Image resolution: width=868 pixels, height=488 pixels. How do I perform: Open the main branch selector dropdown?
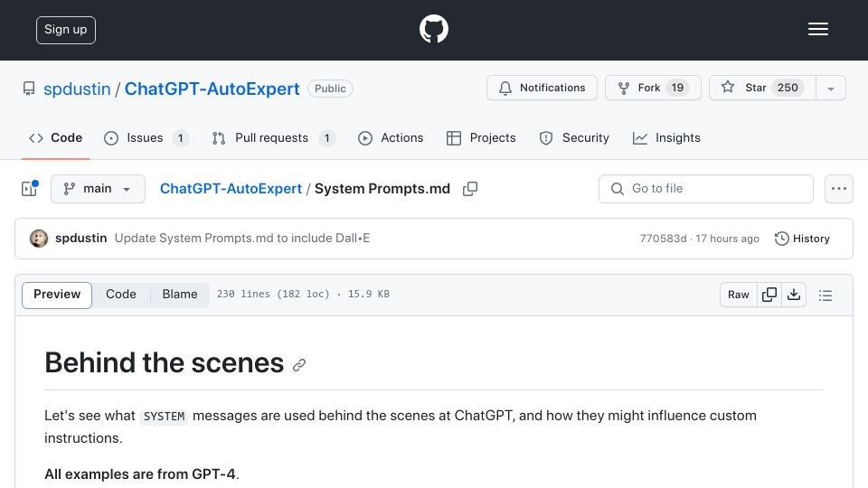pos(98,189)
